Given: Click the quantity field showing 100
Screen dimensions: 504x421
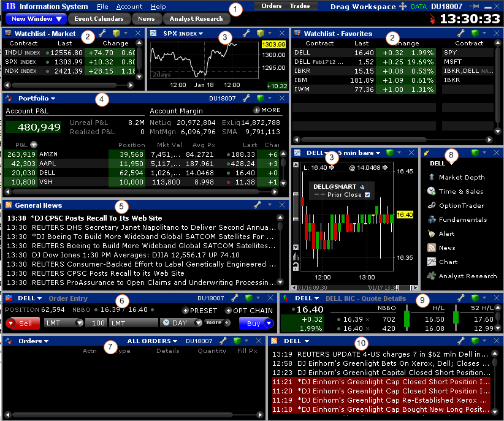Looking at the screenshot, I should click(96, 322).
